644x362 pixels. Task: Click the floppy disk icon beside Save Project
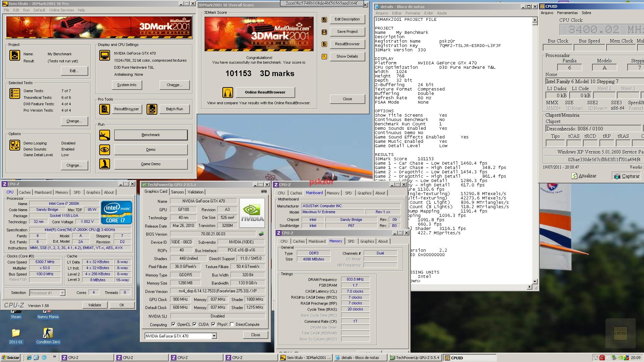pos(324,32)
